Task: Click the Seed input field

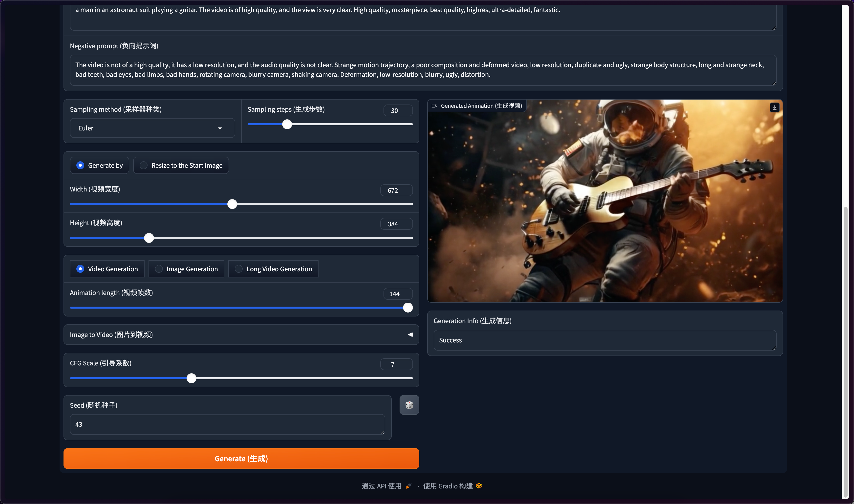Action: [227, 424]
